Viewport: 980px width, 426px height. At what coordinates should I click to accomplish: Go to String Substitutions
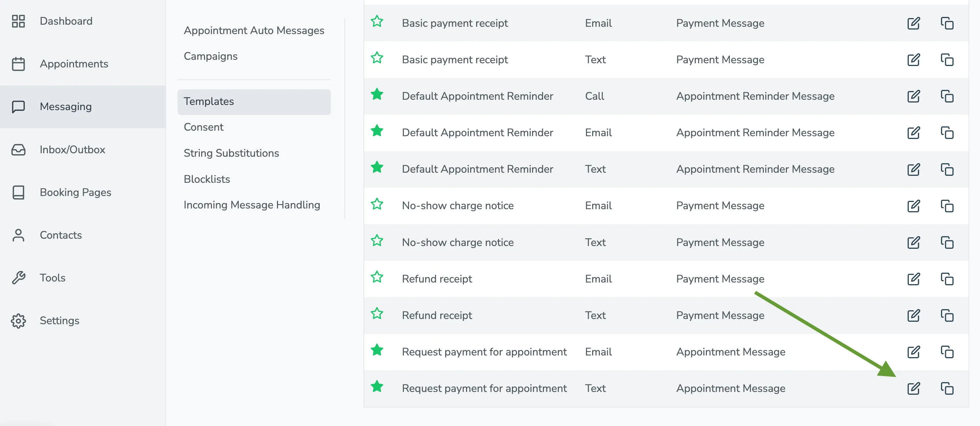[231, 153]
